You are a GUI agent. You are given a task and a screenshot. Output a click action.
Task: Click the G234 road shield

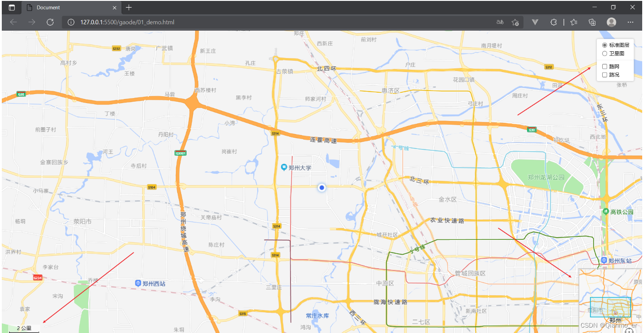[38, 278]
